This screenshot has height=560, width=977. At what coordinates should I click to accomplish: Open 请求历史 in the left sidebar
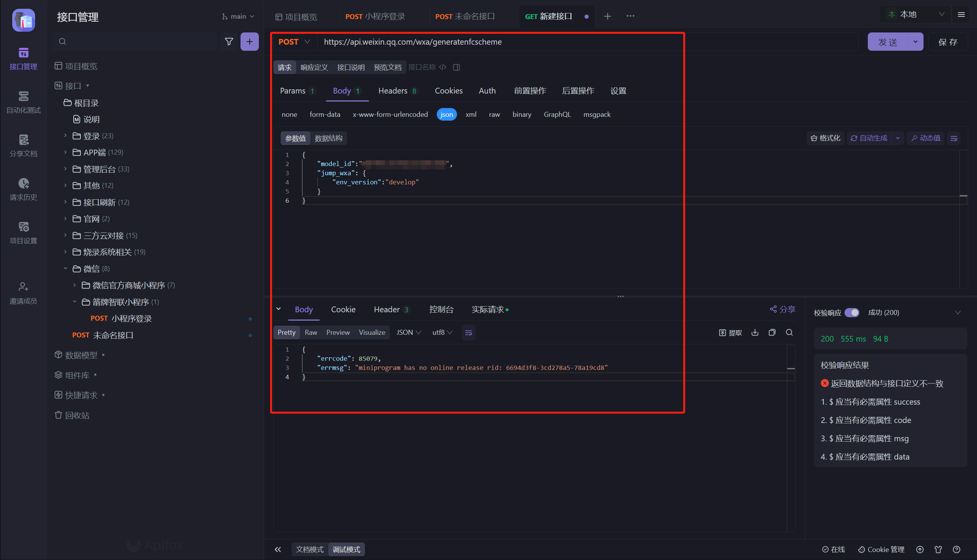(x=23, y=189)
